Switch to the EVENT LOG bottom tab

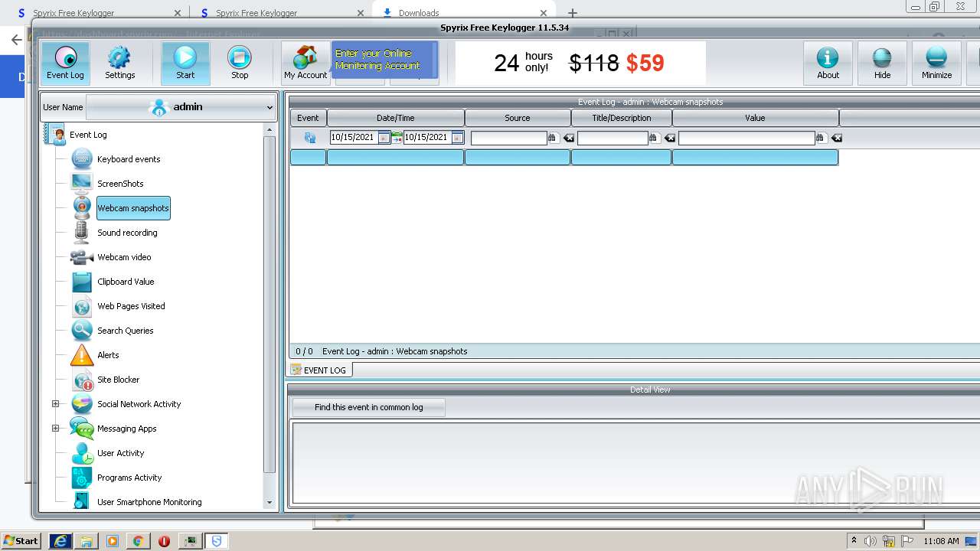[x=319, y=370]
